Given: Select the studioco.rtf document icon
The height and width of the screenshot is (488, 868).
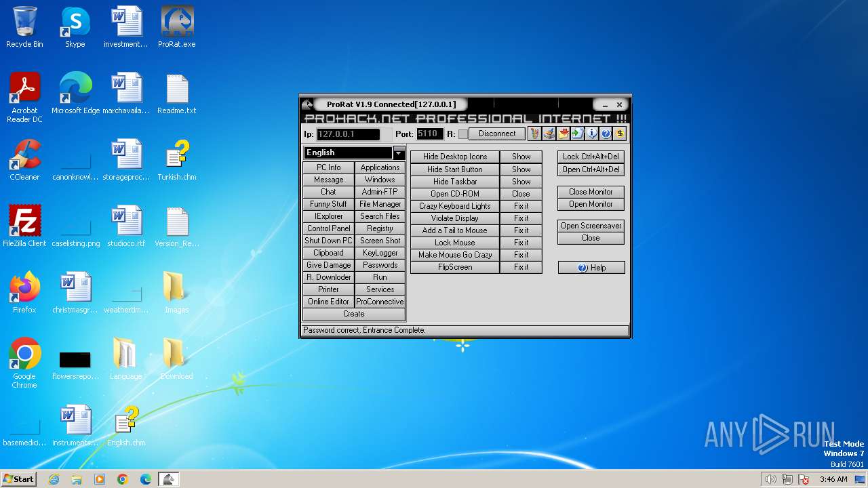Looking at the screenshot, I should point(126,227).
